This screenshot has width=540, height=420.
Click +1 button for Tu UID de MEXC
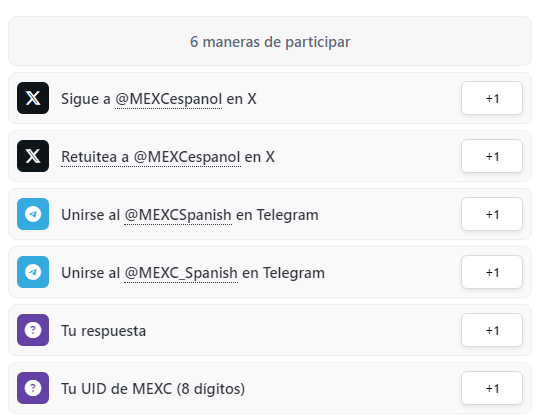tap(492, 388)
